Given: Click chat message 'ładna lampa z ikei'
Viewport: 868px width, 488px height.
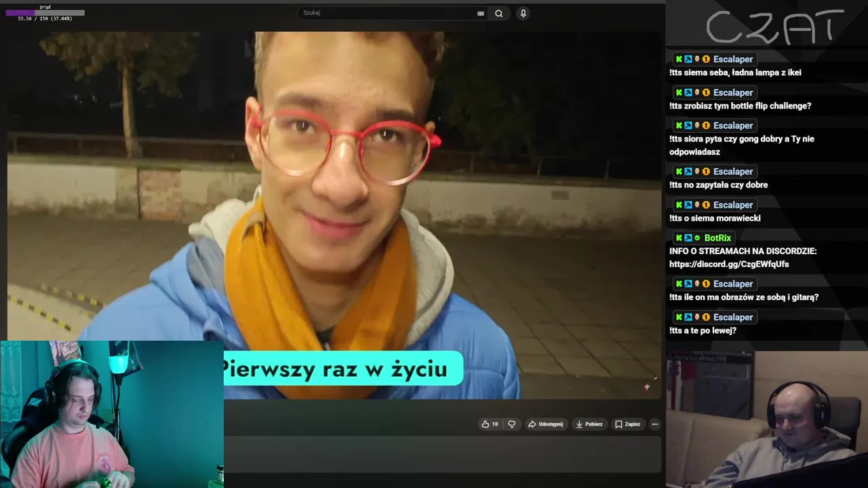Looking at the screenshot, I should coord(735,73).
